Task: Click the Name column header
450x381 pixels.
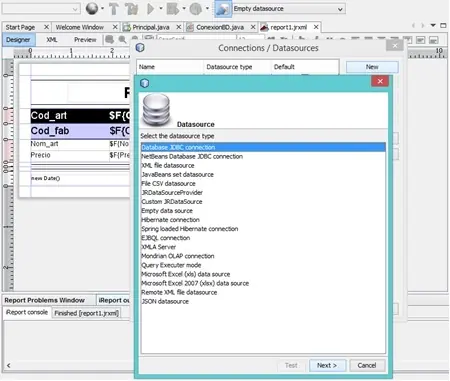Action: coord(170,67)
